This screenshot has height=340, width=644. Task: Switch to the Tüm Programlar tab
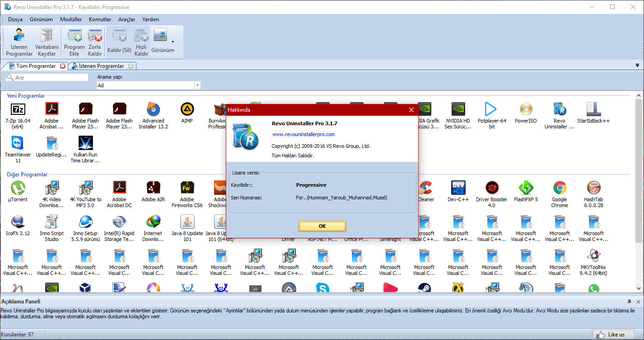coord(36,66)
